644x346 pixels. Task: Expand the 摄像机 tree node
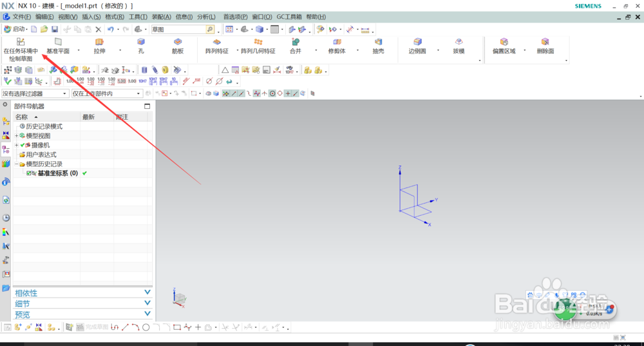click(x=17, y=145)
